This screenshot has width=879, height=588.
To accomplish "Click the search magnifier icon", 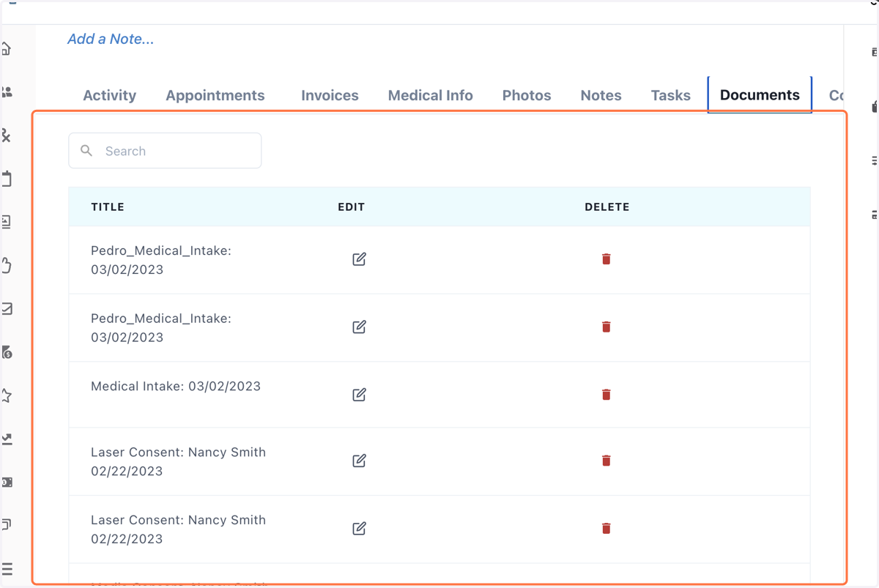I will coord(86,151).
